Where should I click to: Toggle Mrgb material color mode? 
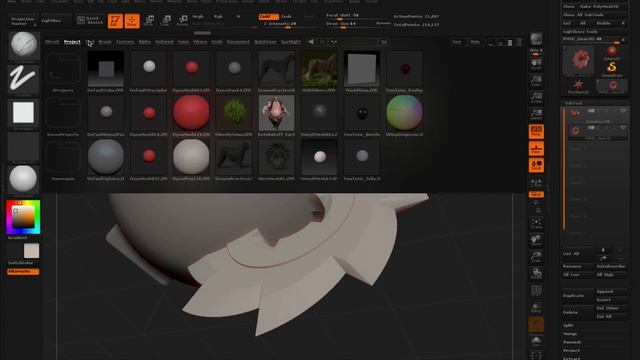(198, 17)
